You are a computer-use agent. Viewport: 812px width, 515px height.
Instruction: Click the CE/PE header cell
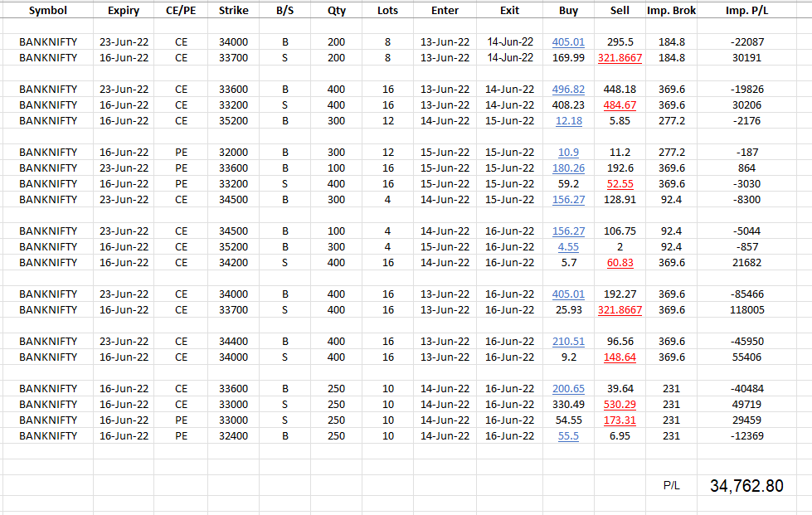[x=181, y=10]
